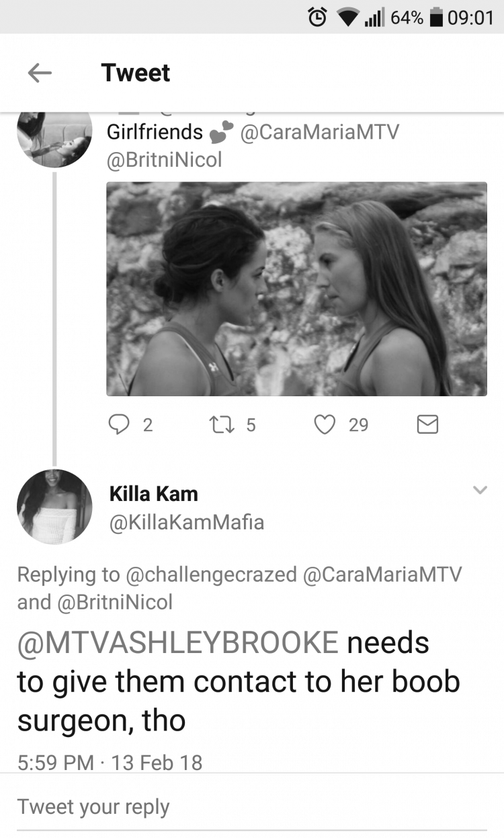Tap the back arrow icon
The image size is (504, 838).
[x=40, y=73]
